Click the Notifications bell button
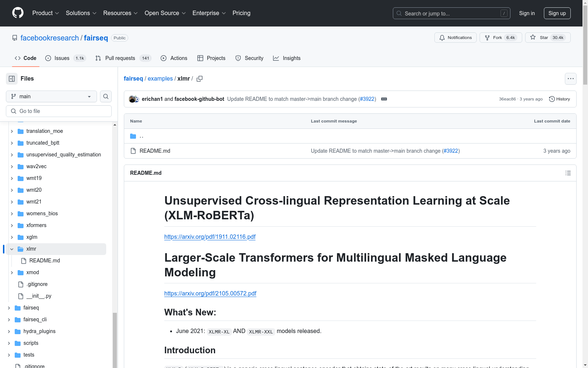 455,38
